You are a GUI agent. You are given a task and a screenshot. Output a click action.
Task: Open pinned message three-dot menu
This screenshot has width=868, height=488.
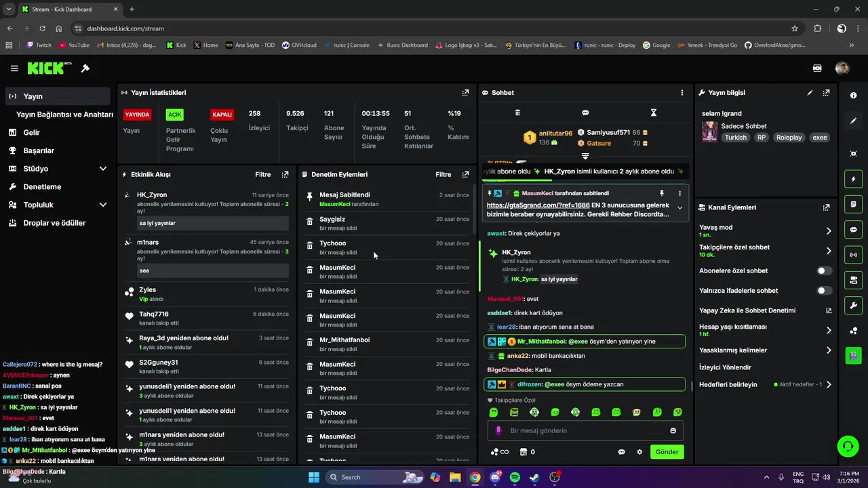point(679,193)
